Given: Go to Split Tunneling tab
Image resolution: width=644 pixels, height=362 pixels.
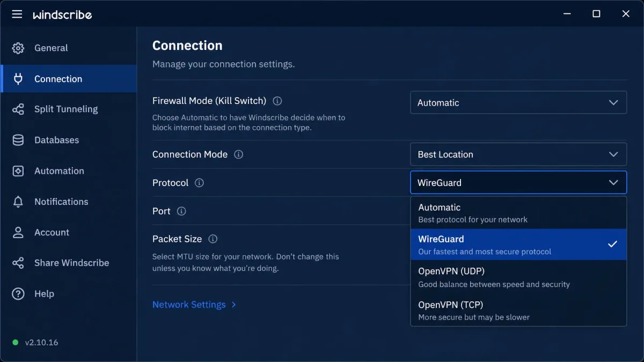Looking at the screenshot, I should (x=69, y=109).
